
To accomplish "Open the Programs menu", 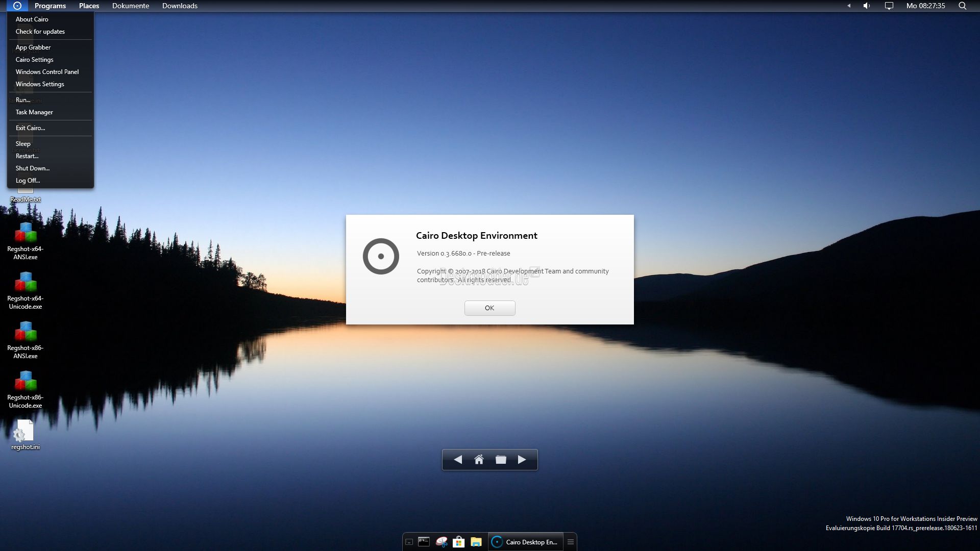I will pyautogui.click(x=50, y=6).
